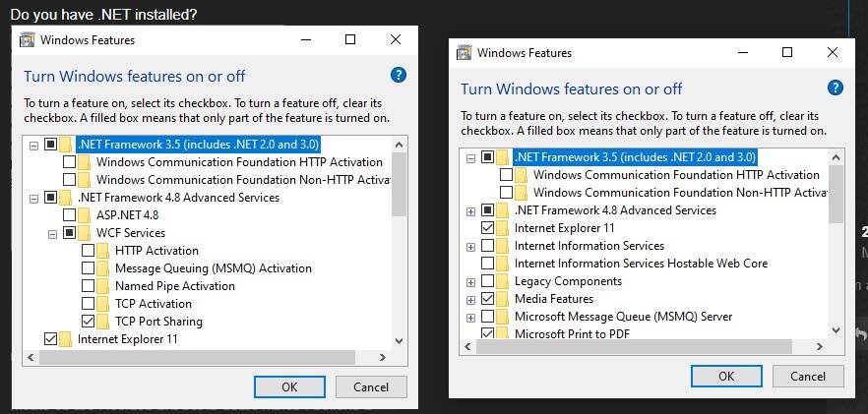Click the help icon in right Windows Features window
Viewport: 868px width, 414px height.
coord(836,88)
